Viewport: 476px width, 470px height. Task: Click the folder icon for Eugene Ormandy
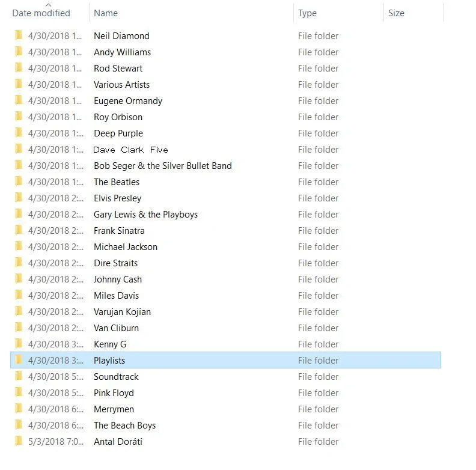coord(19,100)
